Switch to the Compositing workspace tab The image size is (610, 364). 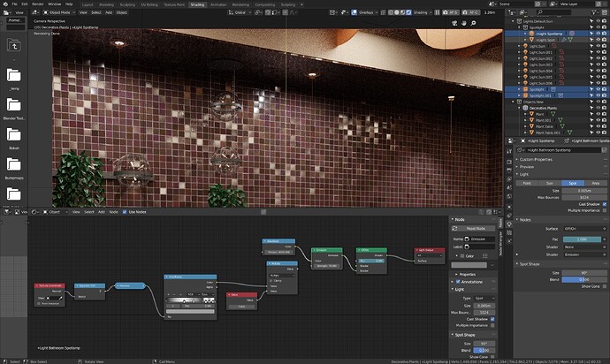(264, 4)
